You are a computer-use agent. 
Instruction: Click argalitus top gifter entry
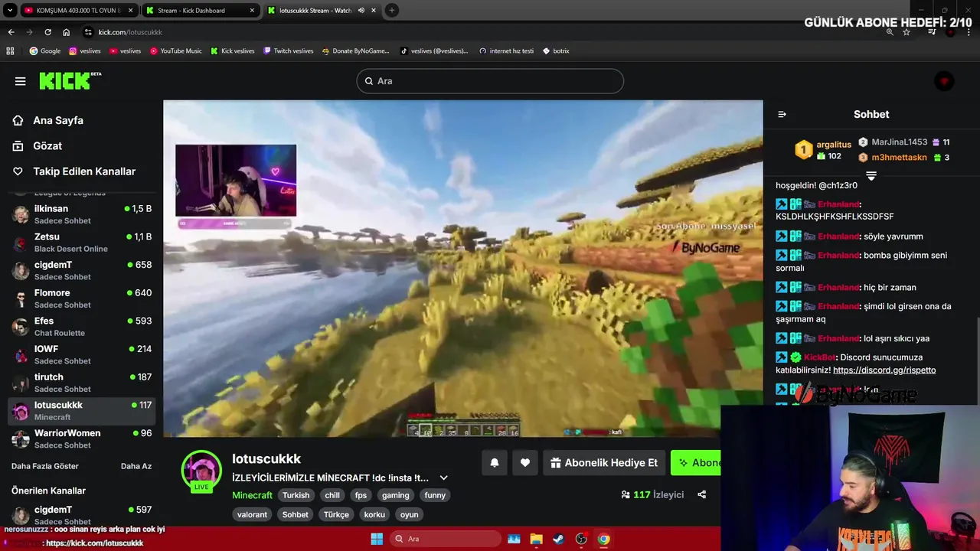(823, 149)
